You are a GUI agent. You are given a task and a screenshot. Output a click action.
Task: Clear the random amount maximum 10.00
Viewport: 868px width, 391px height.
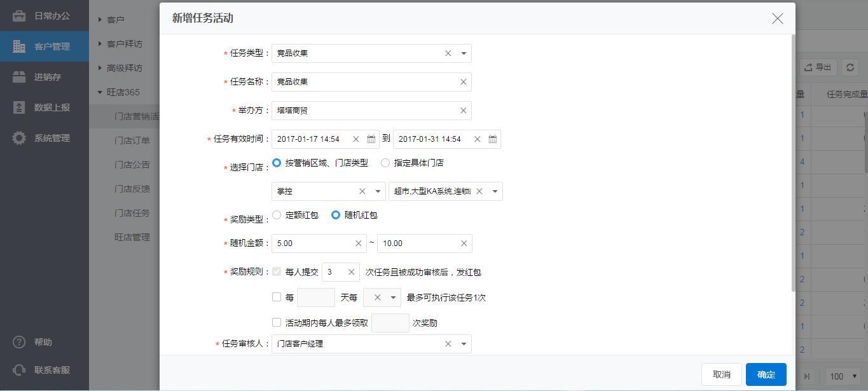464,244
